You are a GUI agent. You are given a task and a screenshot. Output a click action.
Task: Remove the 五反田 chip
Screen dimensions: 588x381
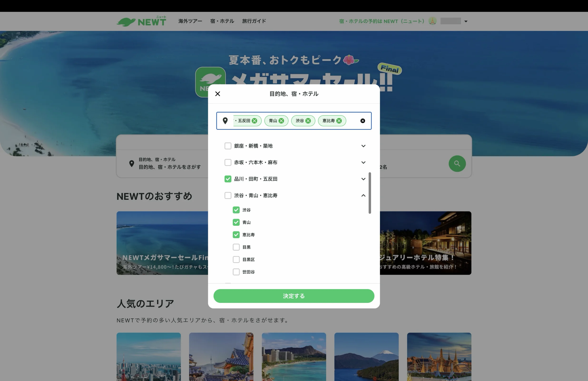coord(255,121)
